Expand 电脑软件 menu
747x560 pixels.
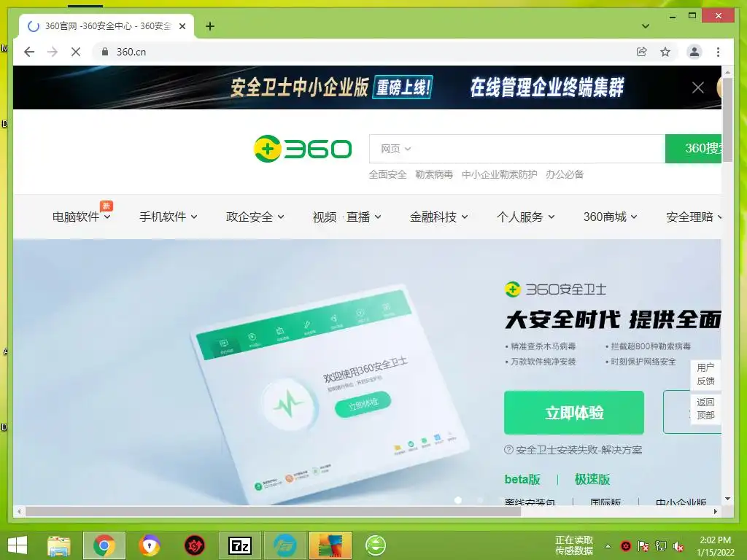coord(82,217)
